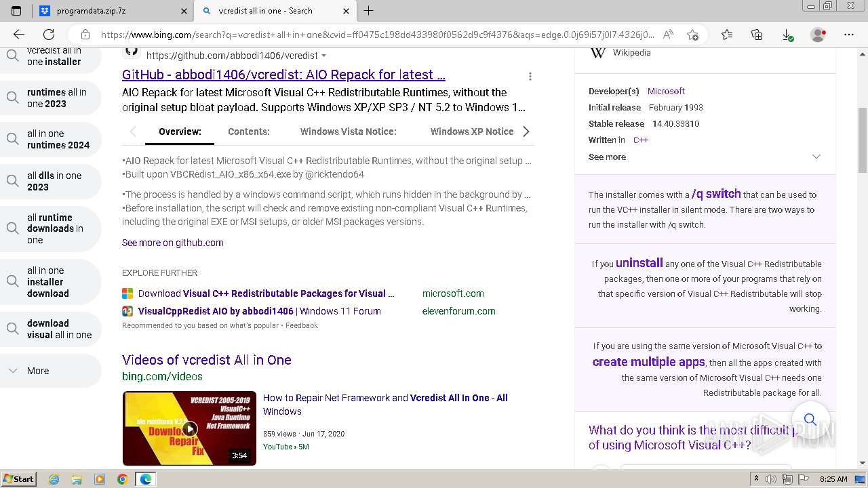The height and width of the screenshot is (488, 868).
Task: Follow the Microsoft developer link
Action: [666, 91]
